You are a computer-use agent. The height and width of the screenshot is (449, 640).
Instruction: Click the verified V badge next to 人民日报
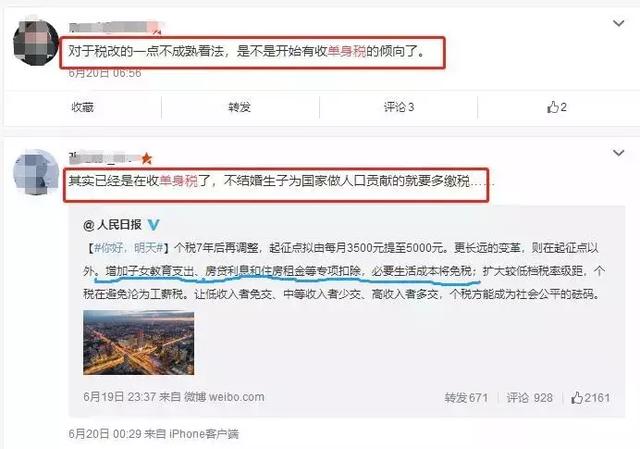click(153, 224)
